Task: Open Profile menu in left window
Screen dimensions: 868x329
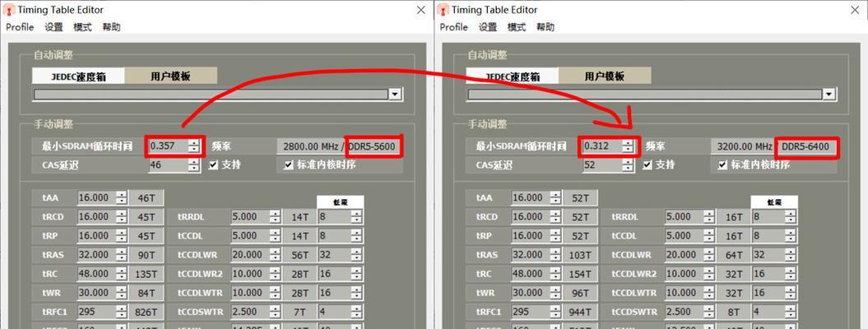Action: tap(20, 27)
